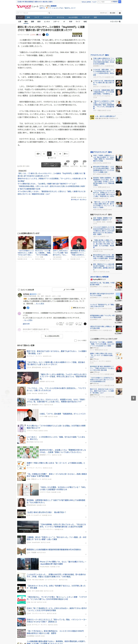Click '共感した 4963' smiley reaction
The image size is (138, 644).
coord(60,324)
